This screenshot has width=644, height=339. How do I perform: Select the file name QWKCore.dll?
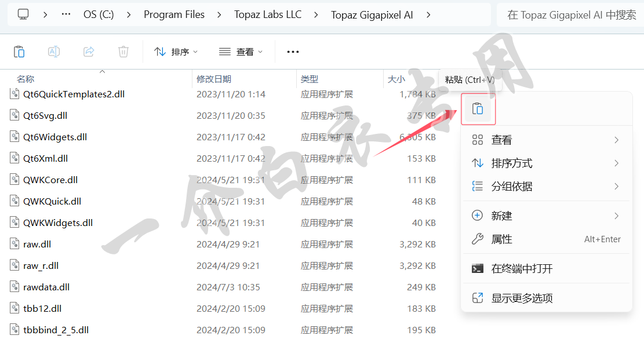tap(50, 180)
